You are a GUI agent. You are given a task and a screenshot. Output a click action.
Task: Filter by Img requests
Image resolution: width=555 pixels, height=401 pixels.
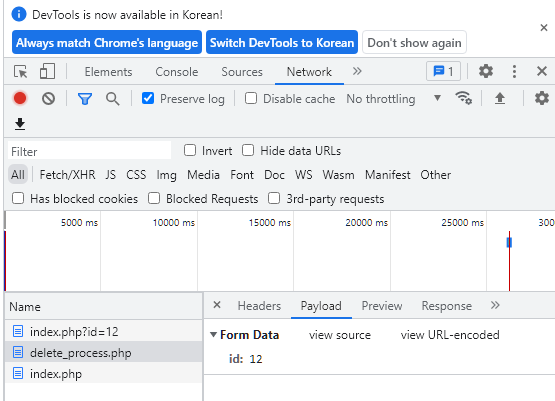(x=166, y=175)
